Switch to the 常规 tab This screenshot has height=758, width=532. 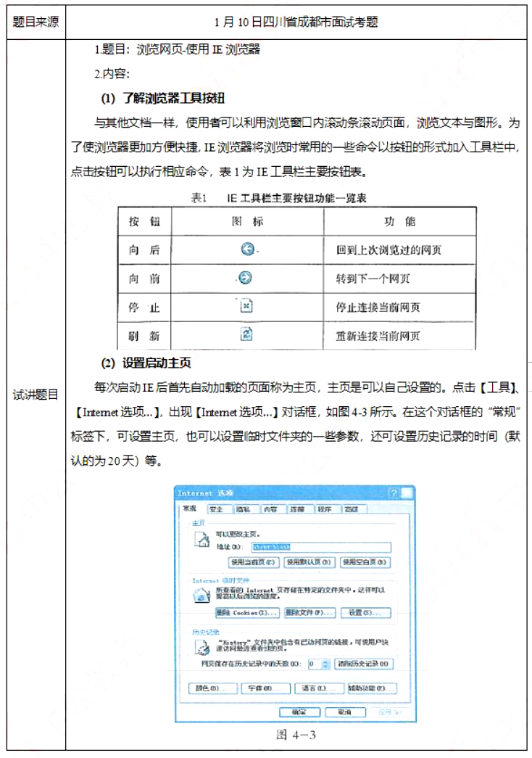189,508
